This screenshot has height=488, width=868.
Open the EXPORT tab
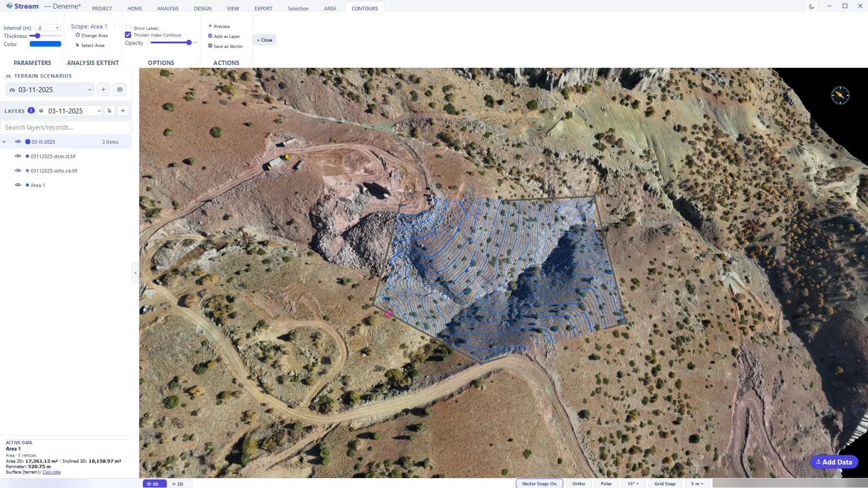tap(264, 9)
